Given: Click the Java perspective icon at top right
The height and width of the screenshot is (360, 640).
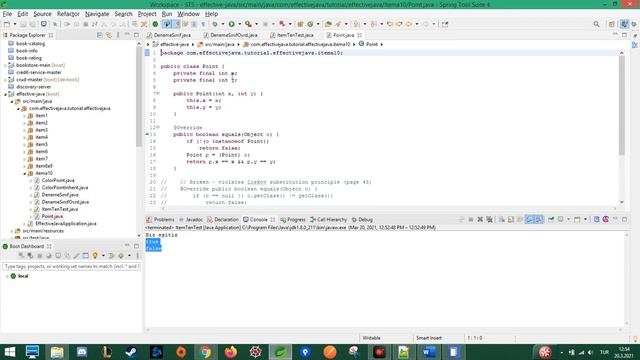Looking at the screenshot, I should tap(624, 24).
